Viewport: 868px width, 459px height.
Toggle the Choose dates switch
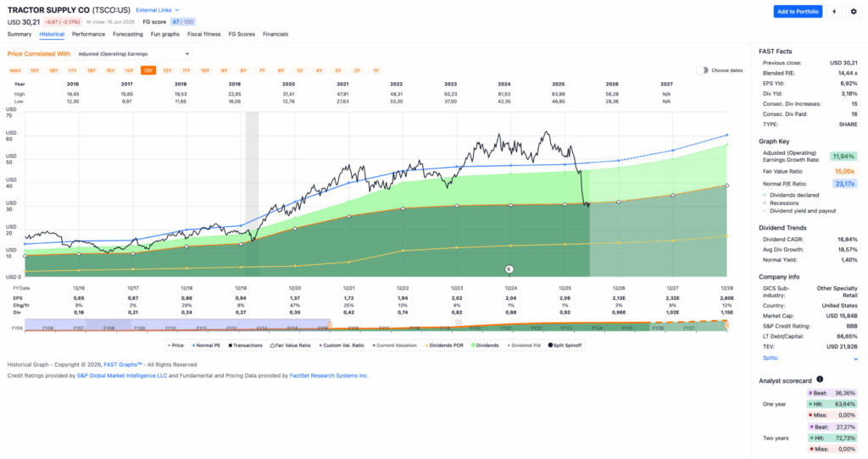coord(702,70)
